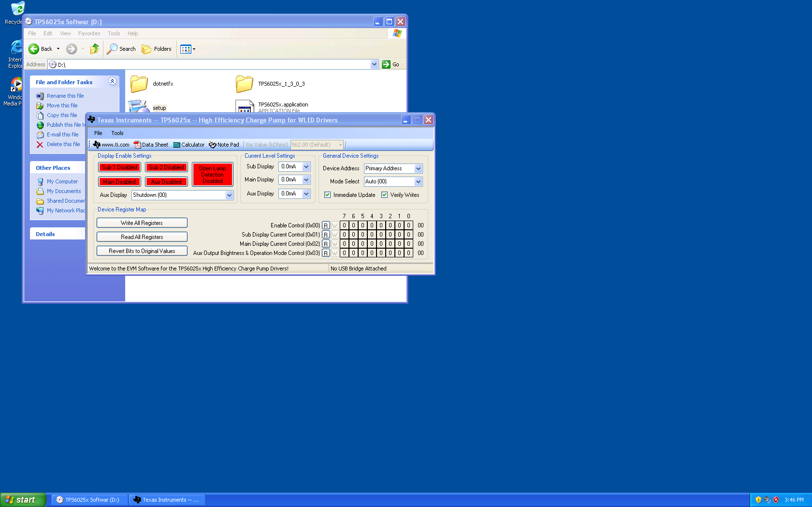Open Mode Select Auto (00) dropdown
This screenshot has width=812, height=507.
tap(418, 182)
